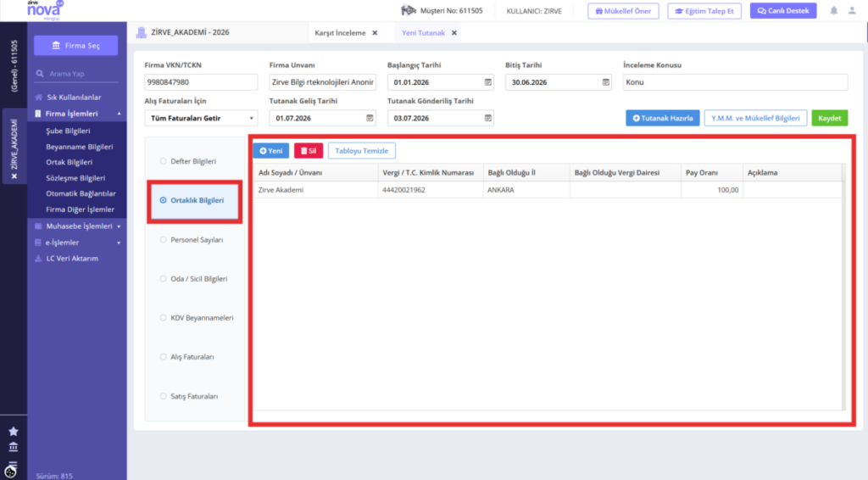Viewport: 868px width, 480px height.
Task: Open Şube Bilgileri in sidebar
Action: click(x=68, y=131)
